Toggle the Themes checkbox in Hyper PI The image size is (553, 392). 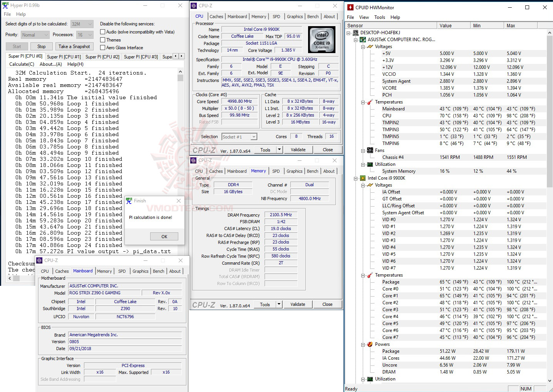point(103,40)
